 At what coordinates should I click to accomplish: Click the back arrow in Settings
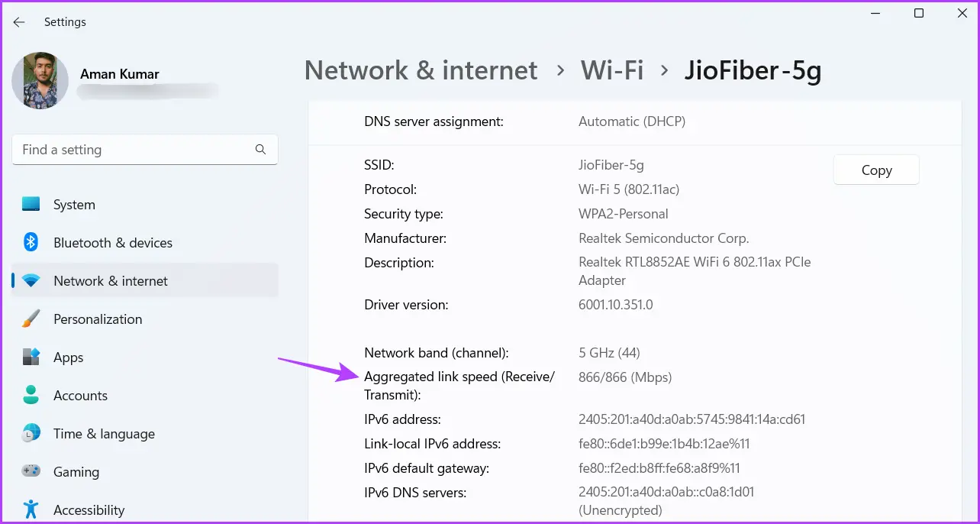[19, 22]
